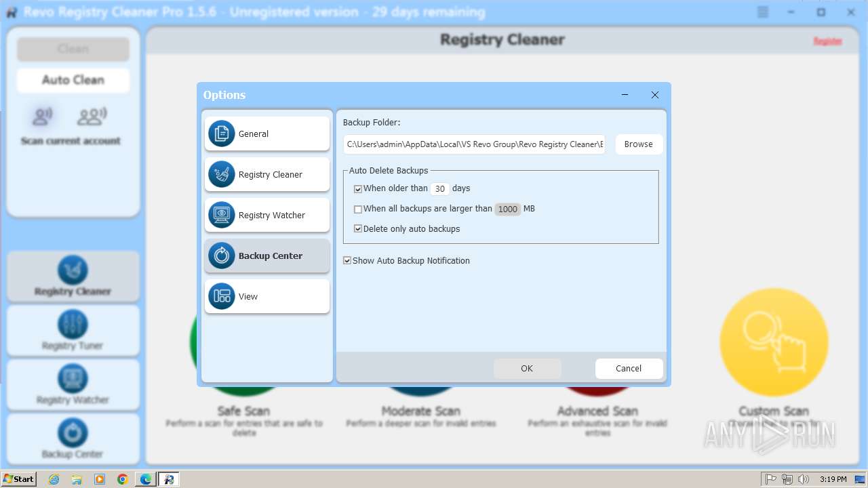Image resolution: width=868 pixels, height=488 pixels.
Task: Click Auto Clean button
Action: [73, 80]
